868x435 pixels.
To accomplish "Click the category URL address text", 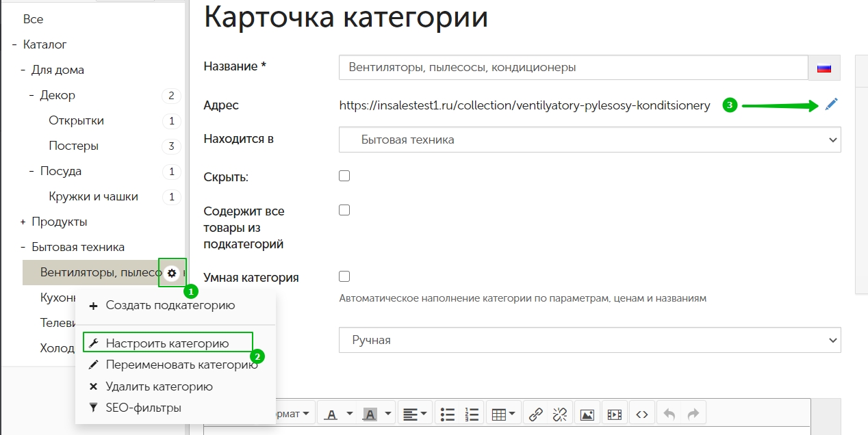I will click(524, 105).
